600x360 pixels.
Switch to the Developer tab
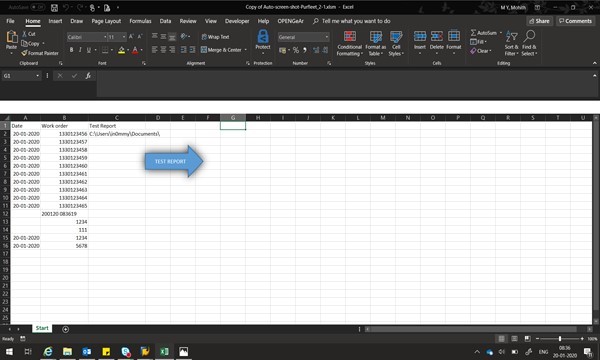click(x=237, y=21)
